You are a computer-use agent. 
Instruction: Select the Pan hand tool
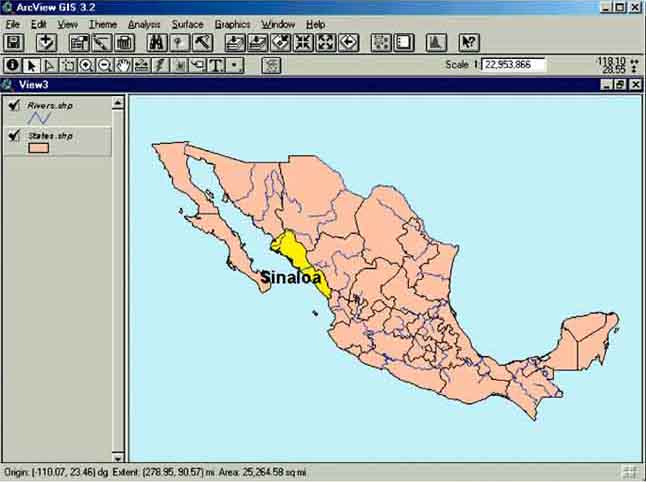coord(123,66)
